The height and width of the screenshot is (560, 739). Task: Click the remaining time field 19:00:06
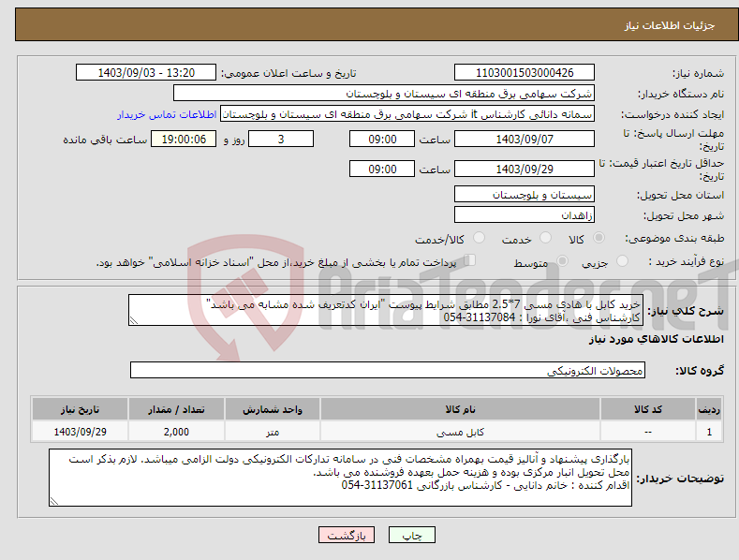[184, 139]
